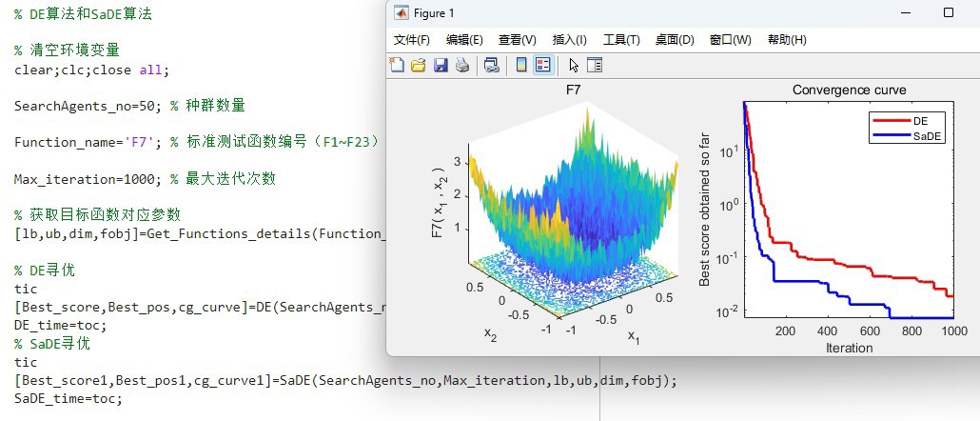Save the figure with floppy disk icon

[x=441, y=65]
